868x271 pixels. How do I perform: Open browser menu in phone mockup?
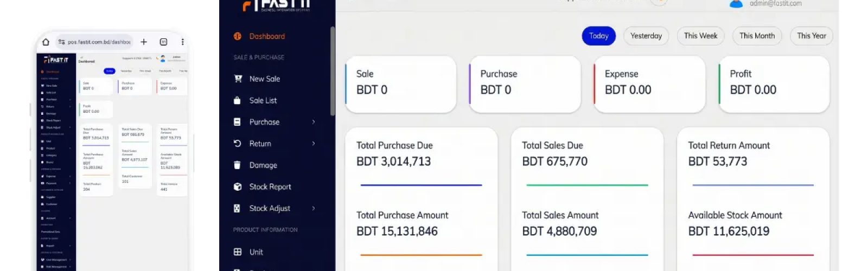coord(182,42)
